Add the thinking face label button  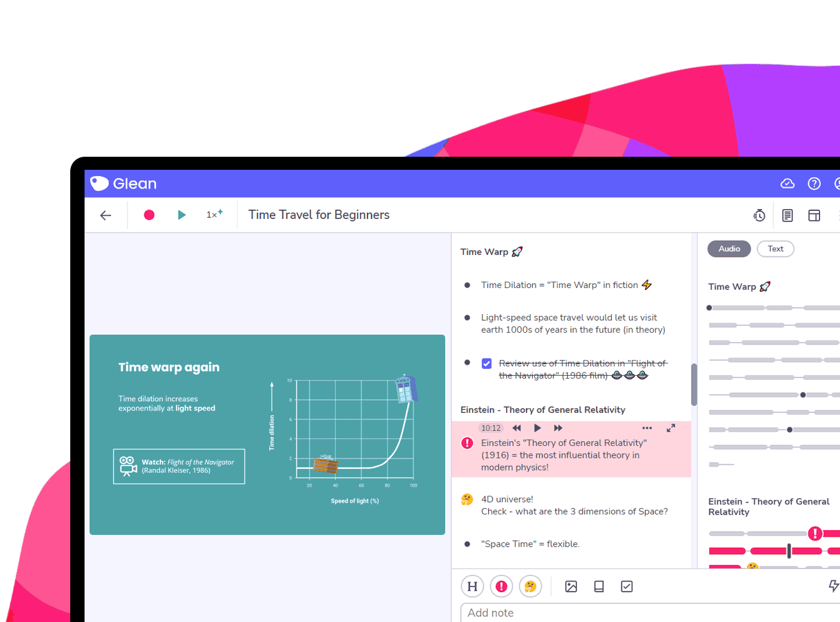(x=530, y=586)
